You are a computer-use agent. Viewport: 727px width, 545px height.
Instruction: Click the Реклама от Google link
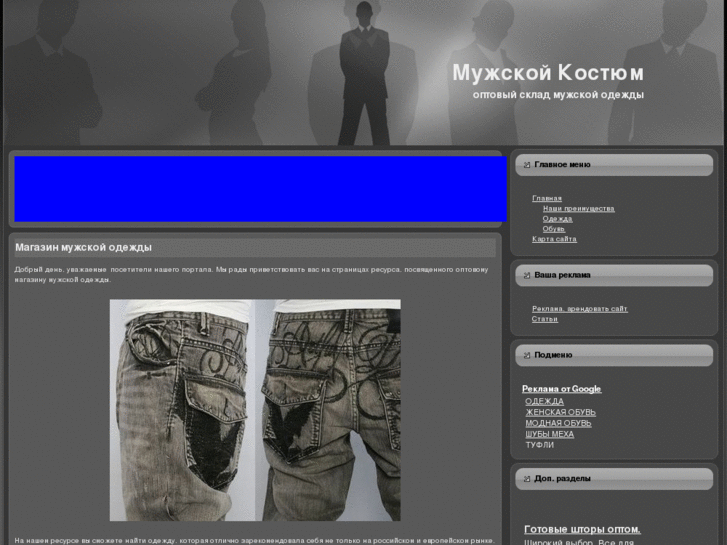coord(561,389)
